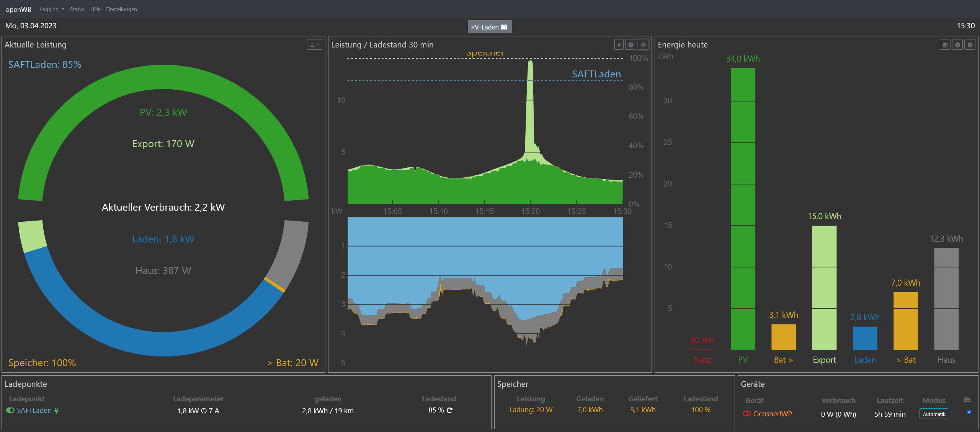Click the chart icon in Geräte header

[967, 399]
